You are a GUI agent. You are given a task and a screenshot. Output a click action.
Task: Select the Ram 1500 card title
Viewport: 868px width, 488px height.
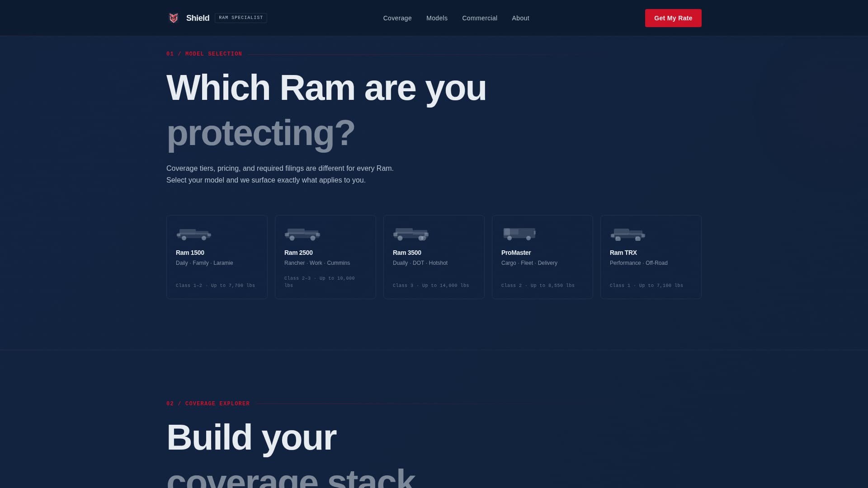190,253
